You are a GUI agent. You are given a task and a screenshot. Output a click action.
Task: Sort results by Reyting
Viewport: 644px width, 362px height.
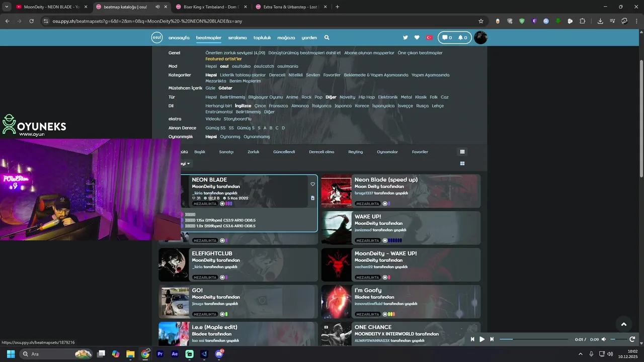(x=356, y=152)
